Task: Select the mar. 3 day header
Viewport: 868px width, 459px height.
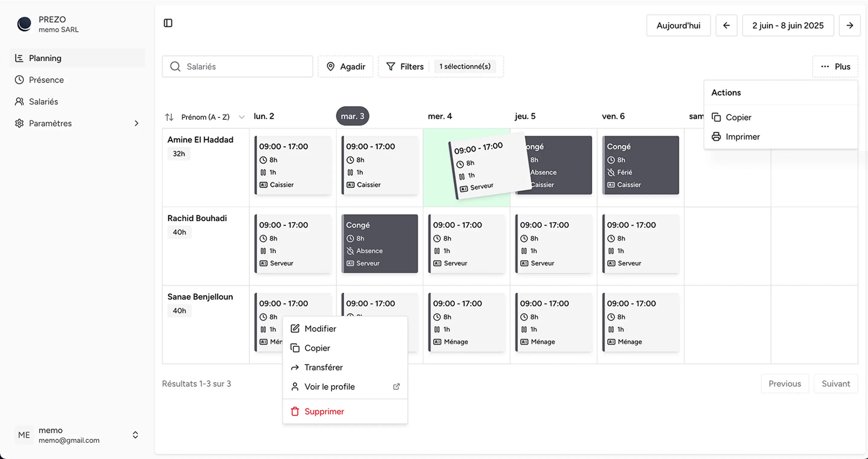Action: (352, 116)
